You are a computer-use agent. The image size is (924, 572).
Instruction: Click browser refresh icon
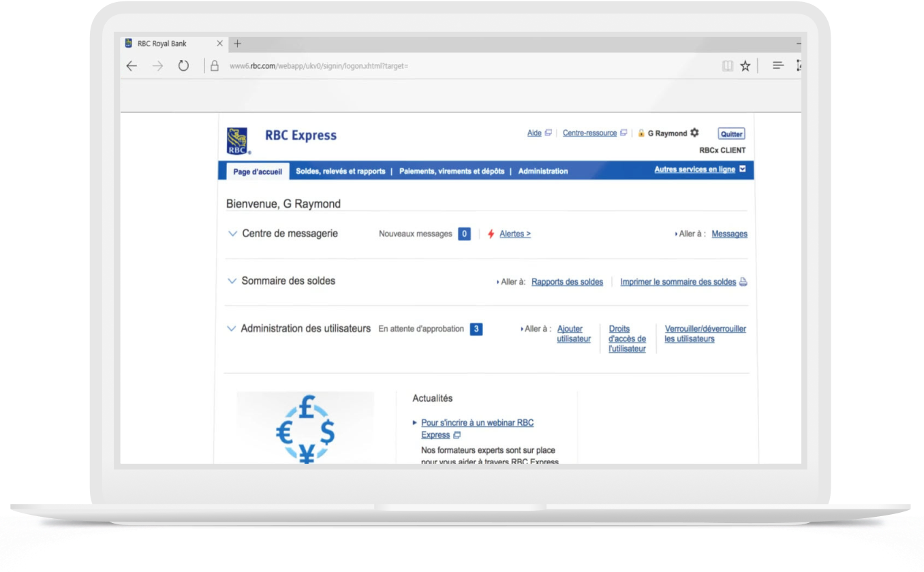(x=183, y=66)
